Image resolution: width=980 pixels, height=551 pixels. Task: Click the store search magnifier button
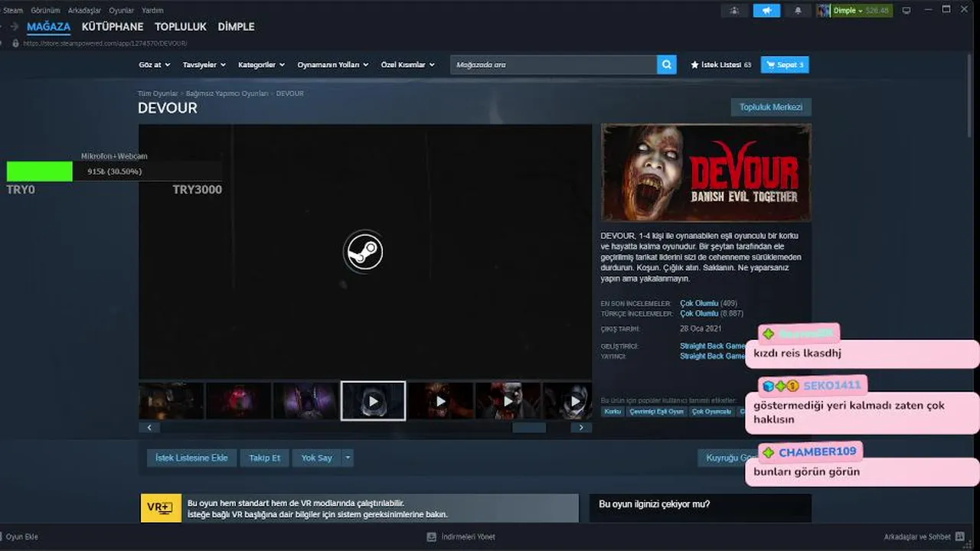coord(667,65)
